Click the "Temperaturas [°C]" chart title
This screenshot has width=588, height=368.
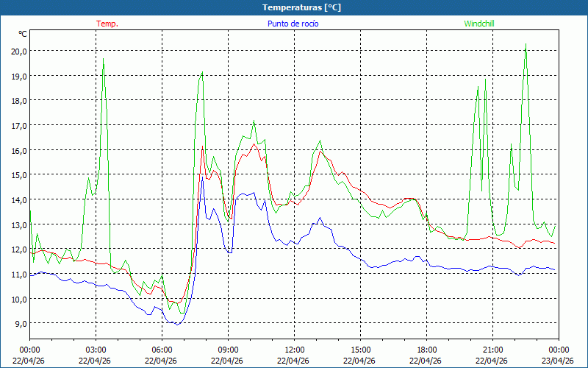pyautogui.click(x=301, y=7)
